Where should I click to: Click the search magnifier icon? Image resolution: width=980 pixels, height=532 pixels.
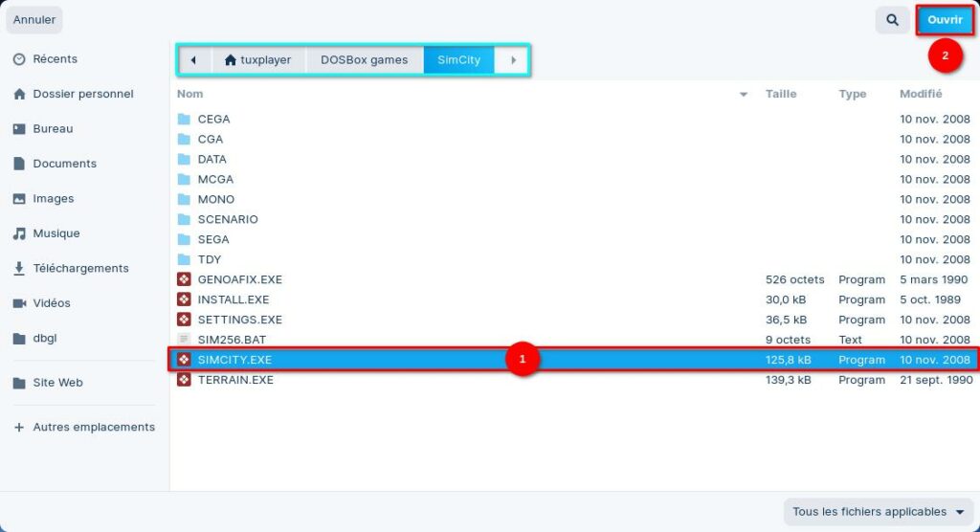point(892,19)
